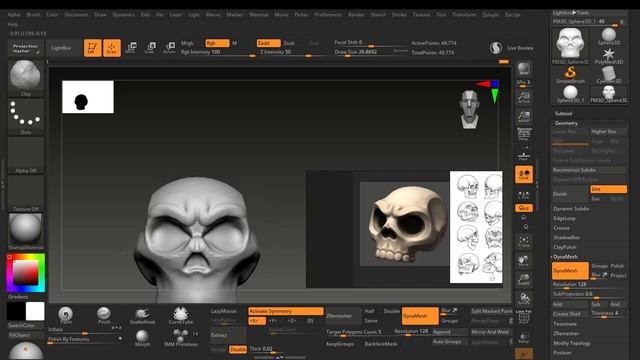The height and width of the screenshot is (360, 640).
Task: Select the Cylinder3D tool
Action: click(x=609, y=75)
